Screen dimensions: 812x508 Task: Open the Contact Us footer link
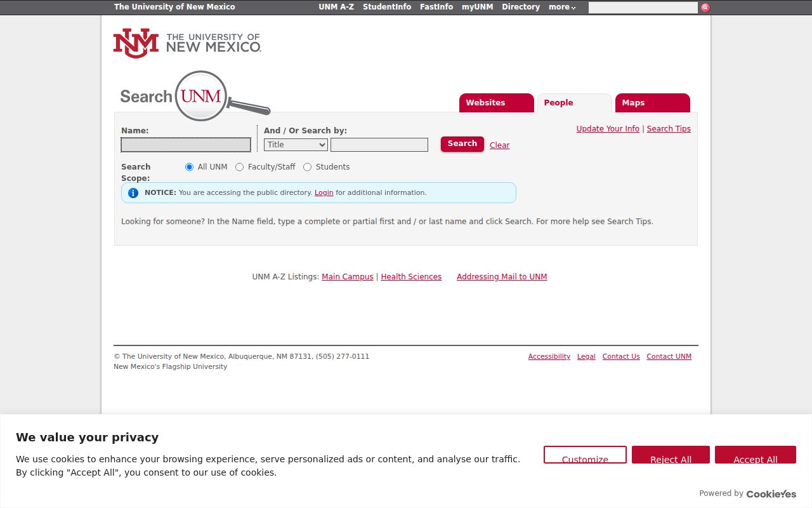coord(621,357)
